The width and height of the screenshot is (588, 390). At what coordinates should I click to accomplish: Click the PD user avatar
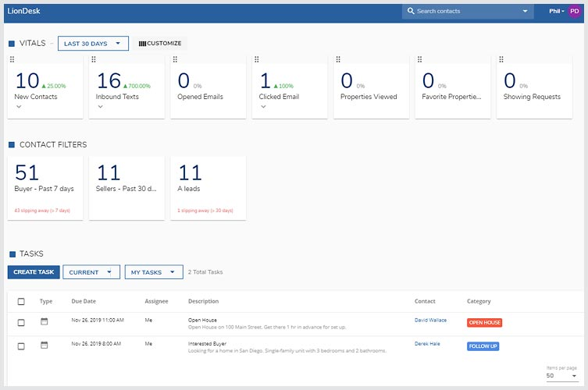pyautogui.click(x=574, y=12)
